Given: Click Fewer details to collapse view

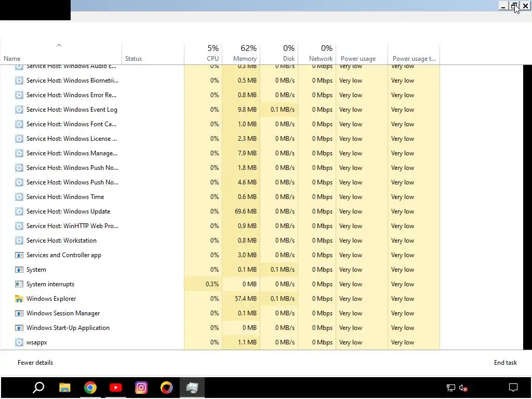Looking at the screenshot, I should pyautogui.click(x=35, y=363).
